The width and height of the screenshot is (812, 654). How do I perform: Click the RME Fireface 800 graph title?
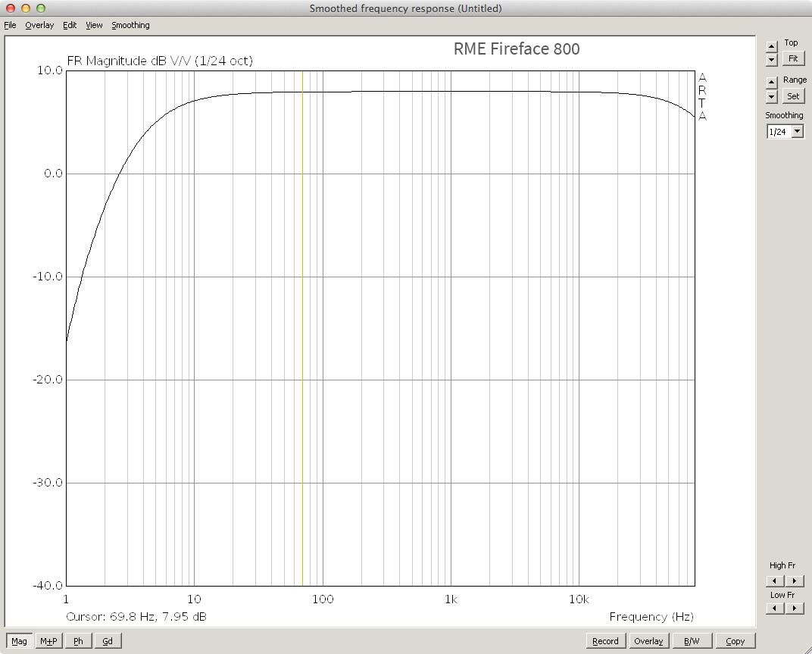[517, 49]
